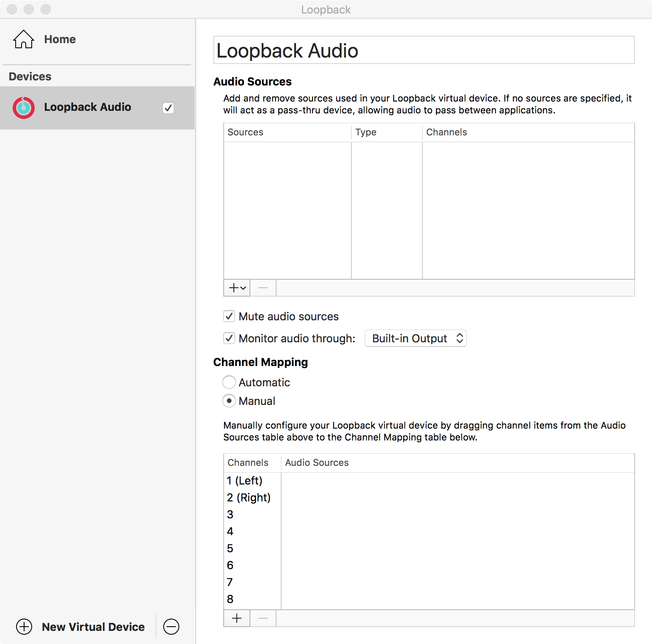Select channel row 3
This screenshot has height=644, width=652.
click(429, 515)
